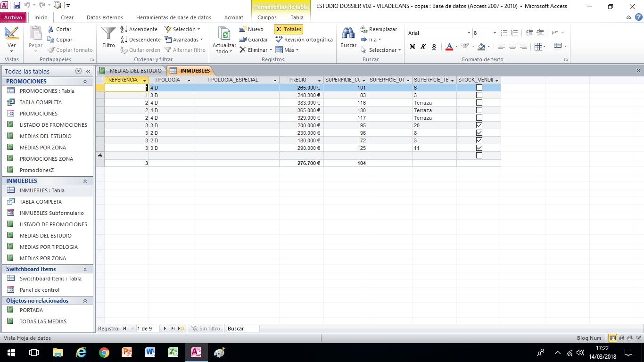644x362 pixels.
Task: Go to next record navigation arrow
Action: 165,329
